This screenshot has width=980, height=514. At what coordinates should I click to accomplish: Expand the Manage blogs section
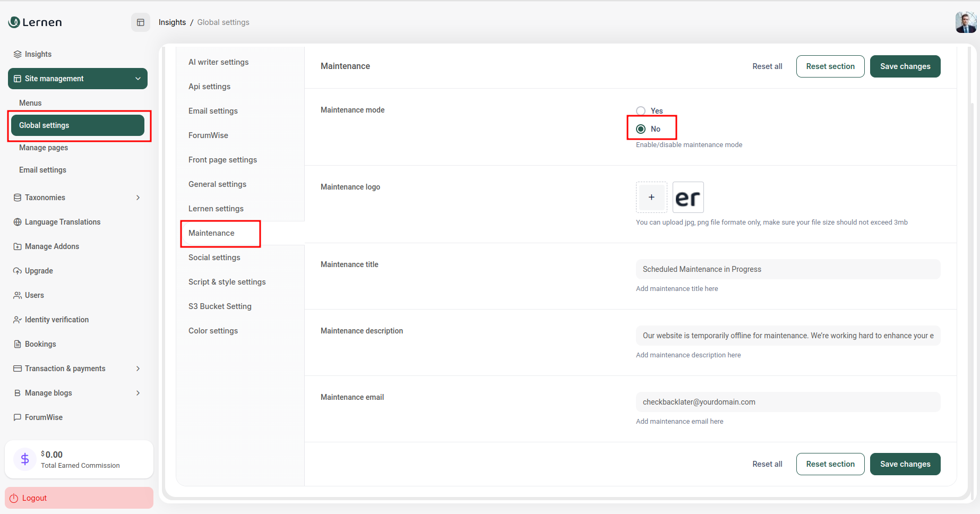coord(137,392)
